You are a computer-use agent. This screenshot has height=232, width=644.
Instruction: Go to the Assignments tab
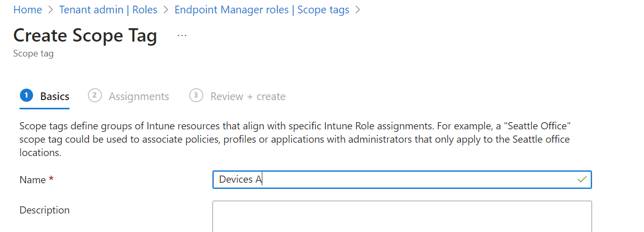click(x=139, y=96)
